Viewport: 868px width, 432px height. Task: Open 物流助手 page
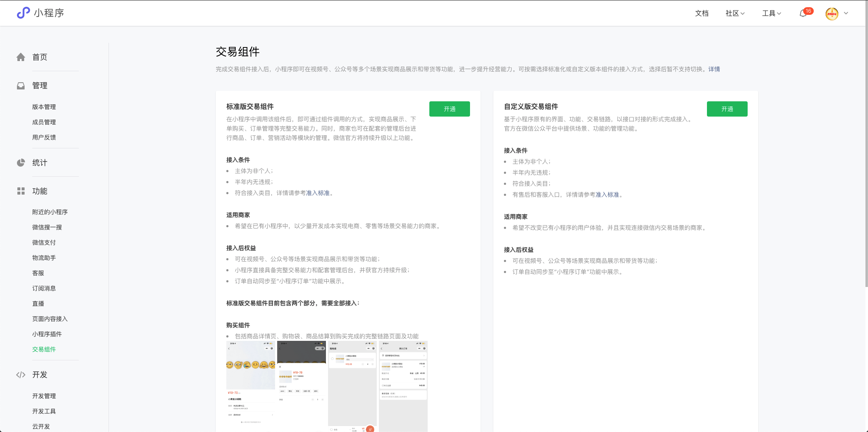44,258
